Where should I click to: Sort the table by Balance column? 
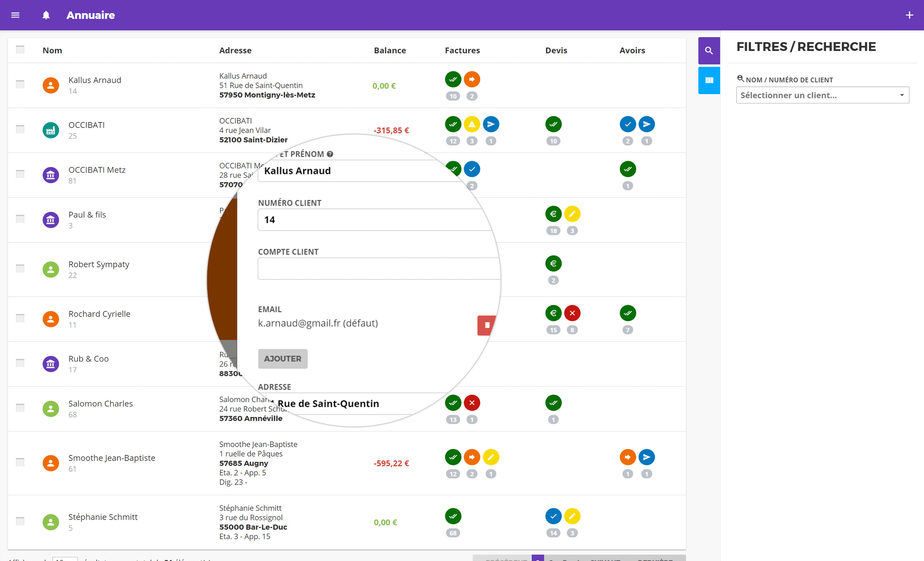[x=390, y=50]
